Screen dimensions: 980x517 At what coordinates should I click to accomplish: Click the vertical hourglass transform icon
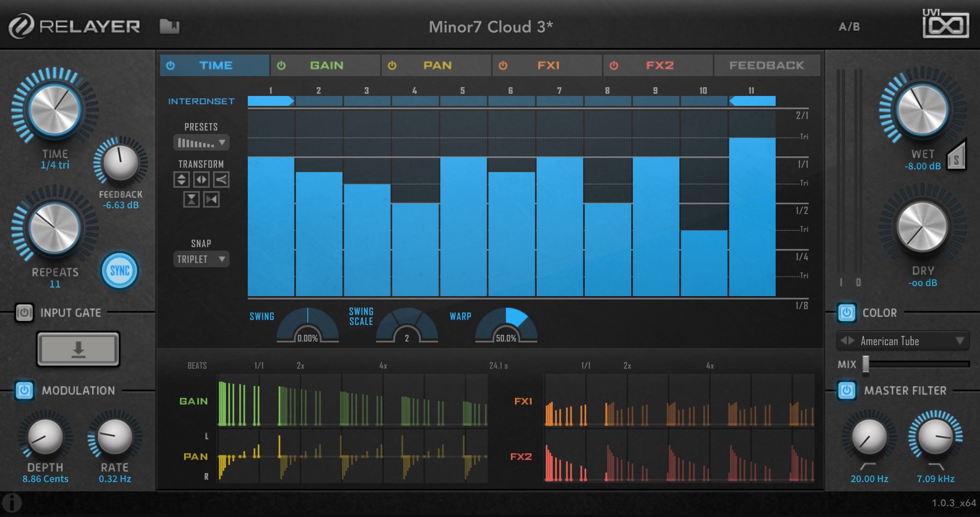[x=191, y=200]
